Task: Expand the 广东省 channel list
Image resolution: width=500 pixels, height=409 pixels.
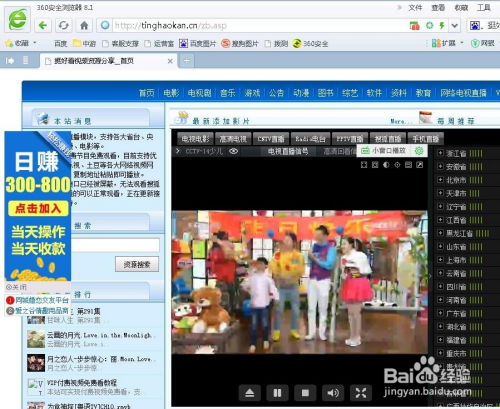Action: pos(440,313)
